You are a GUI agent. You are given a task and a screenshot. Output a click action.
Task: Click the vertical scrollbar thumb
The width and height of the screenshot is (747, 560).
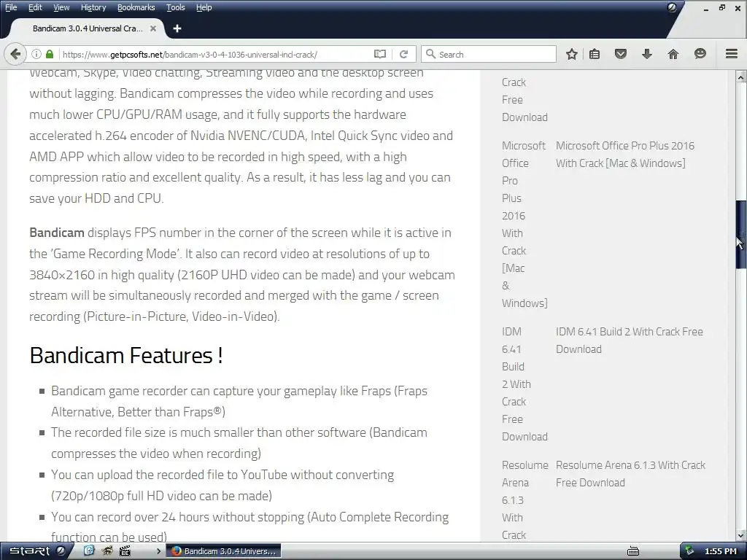click(740, 234)
